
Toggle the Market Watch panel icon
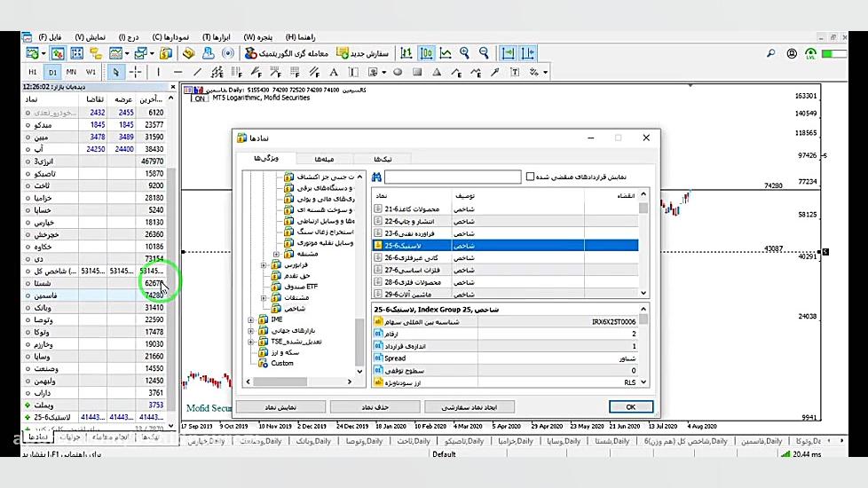[x=58, y=53]
